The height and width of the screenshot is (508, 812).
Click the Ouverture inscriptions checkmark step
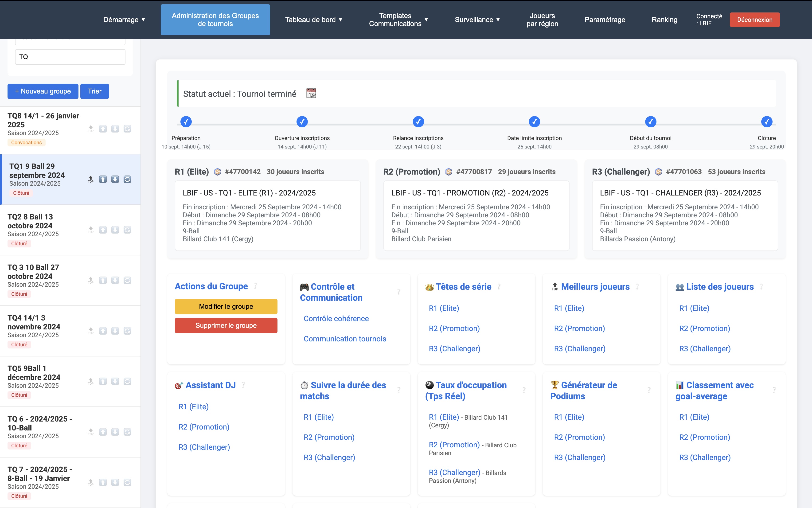(x=302, y=122)
